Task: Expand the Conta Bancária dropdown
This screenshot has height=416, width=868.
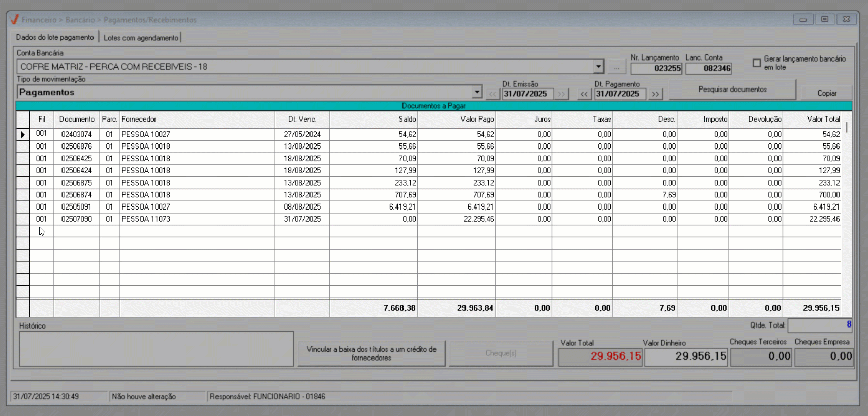Action: click(598, 67)
